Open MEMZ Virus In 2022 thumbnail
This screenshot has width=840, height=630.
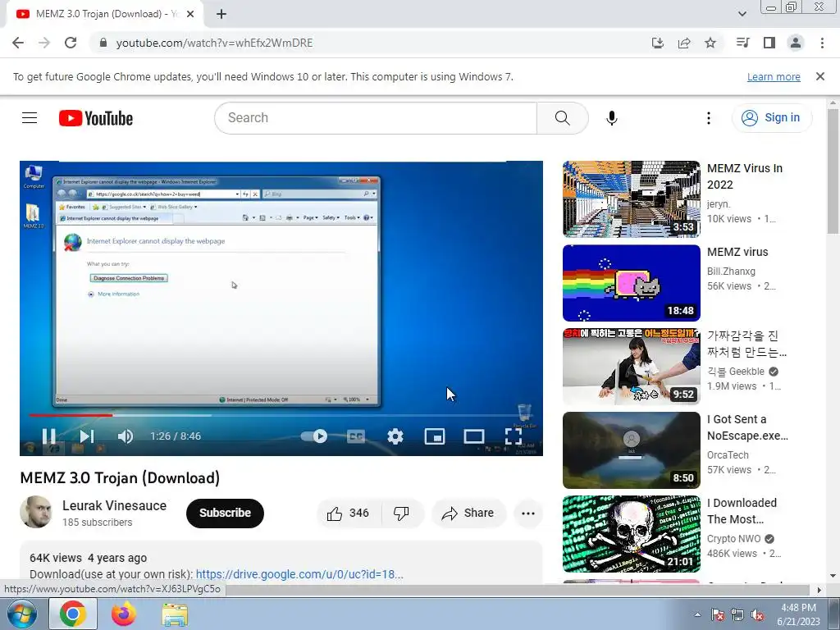point(631,199)
